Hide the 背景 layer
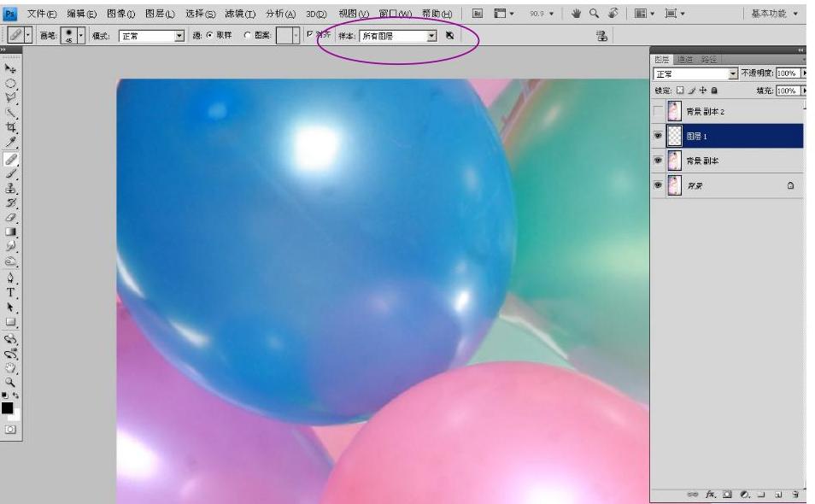 click(658, 185)
